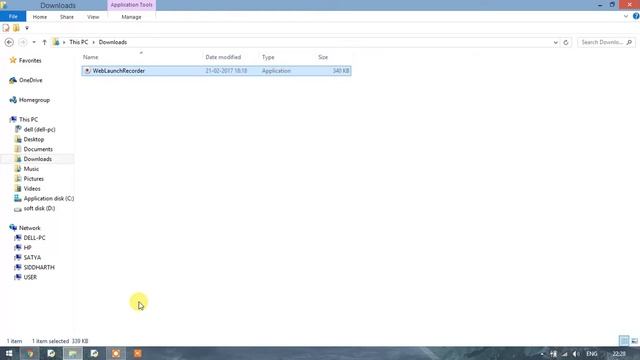Switch to the Home ribbon tab
The image size is (640, 360).
pos(40,17)
